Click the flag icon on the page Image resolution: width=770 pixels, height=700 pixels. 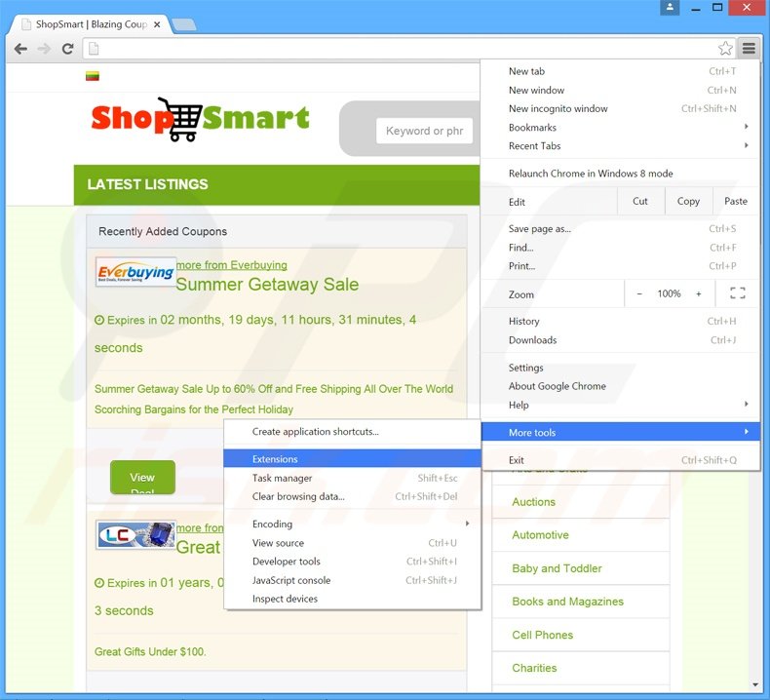pos(93,76)
